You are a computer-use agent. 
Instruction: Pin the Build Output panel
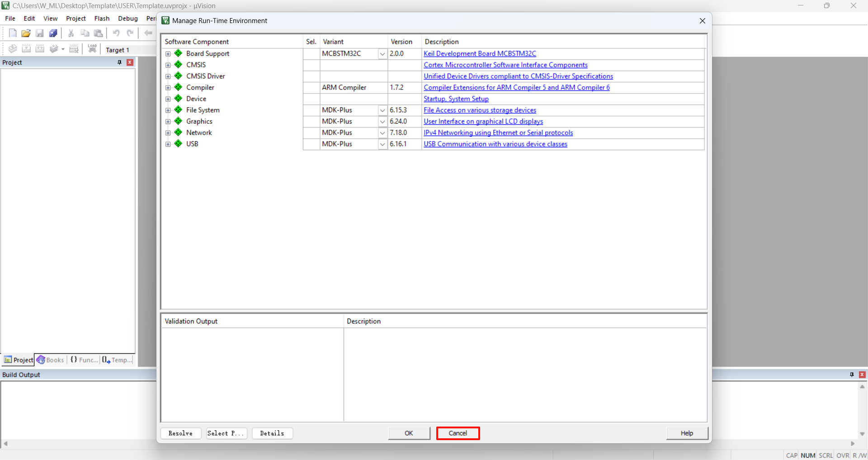[x=852, y=375]
